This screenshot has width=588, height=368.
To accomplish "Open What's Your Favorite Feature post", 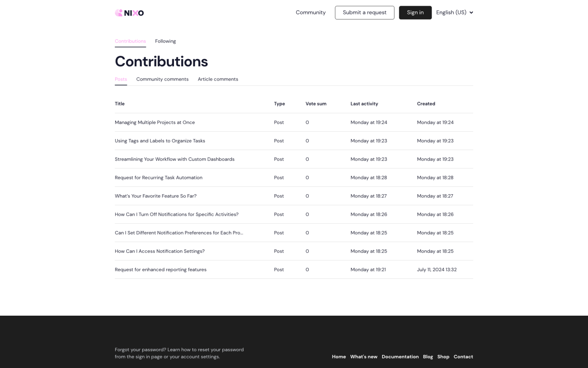I will pyautogui.click(x=156, y=196).
